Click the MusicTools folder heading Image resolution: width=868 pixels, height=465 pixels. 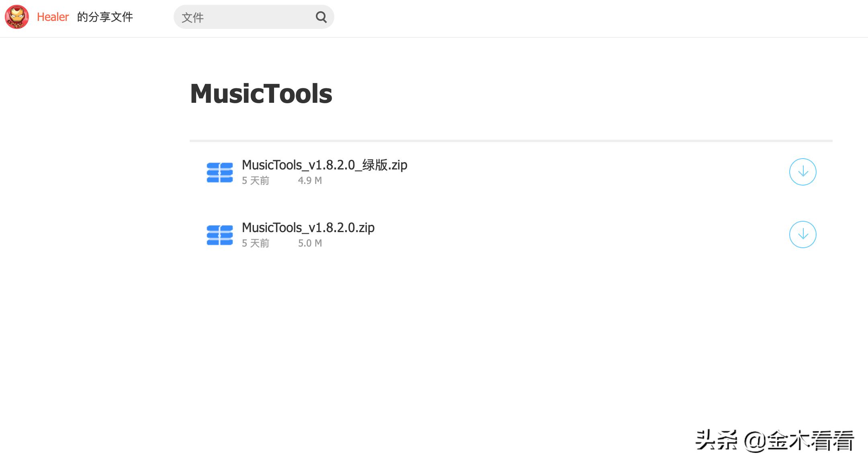(x=261, y=94)
